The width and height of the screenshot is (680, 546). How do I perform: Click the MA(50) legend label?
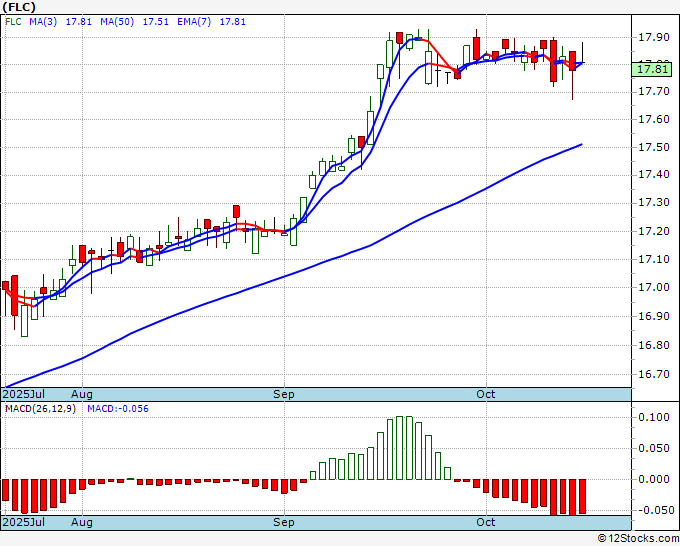(x=117, y=22)
